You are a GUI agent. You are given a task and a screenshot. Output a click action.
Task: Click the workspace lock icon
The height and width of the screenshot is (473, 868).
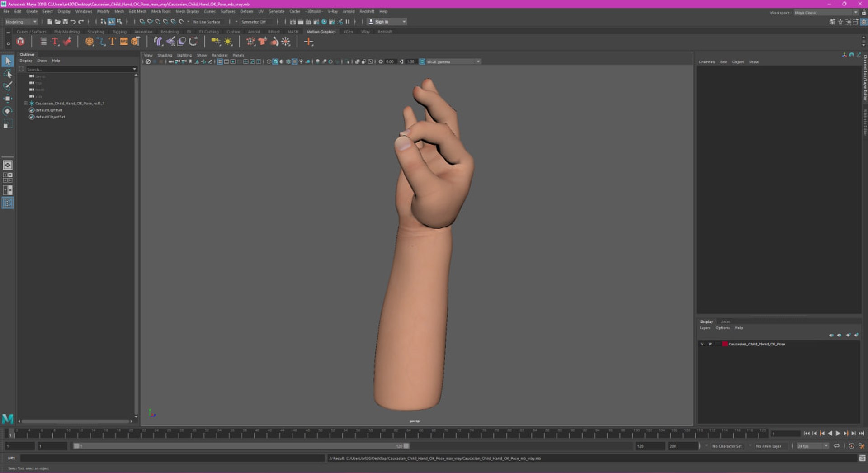(864, 13)
